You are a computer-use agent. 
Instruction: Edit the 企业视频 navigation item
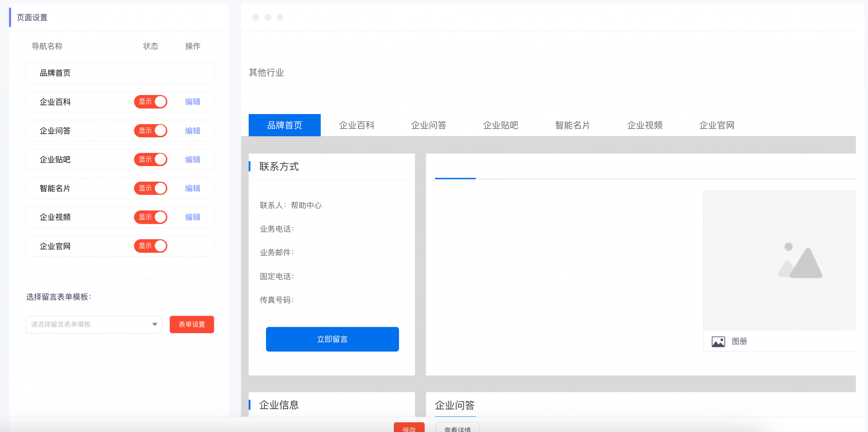pyautogui.click(x=193, y=217)
